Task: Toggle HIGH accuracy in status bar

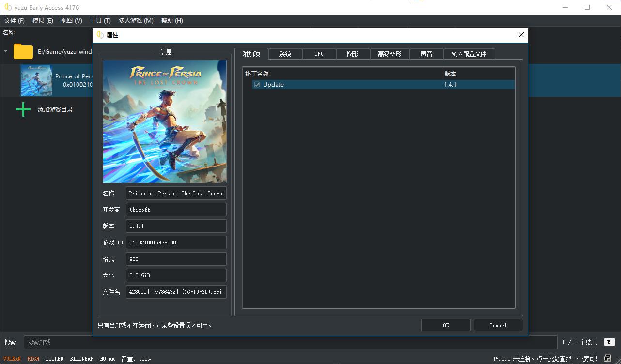Action: tap(33, 359)
